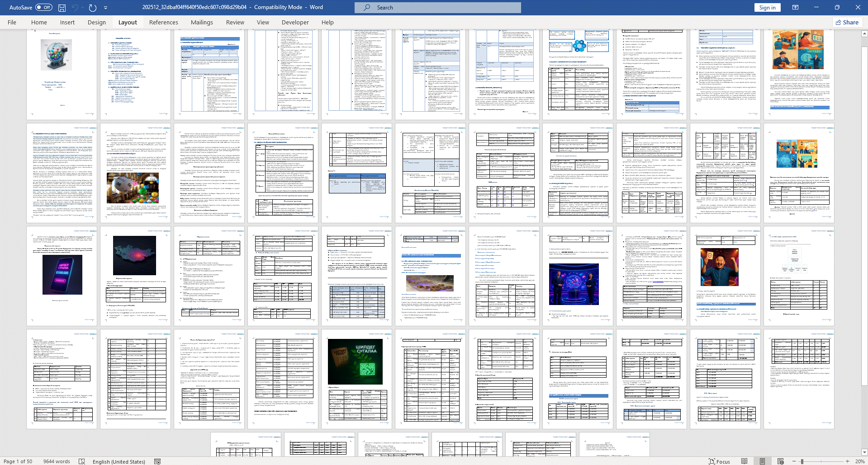Expand Customize Quick Access Toolbar dropdown
This screenshot has height=465, width=868.
(x=106, y=8)
